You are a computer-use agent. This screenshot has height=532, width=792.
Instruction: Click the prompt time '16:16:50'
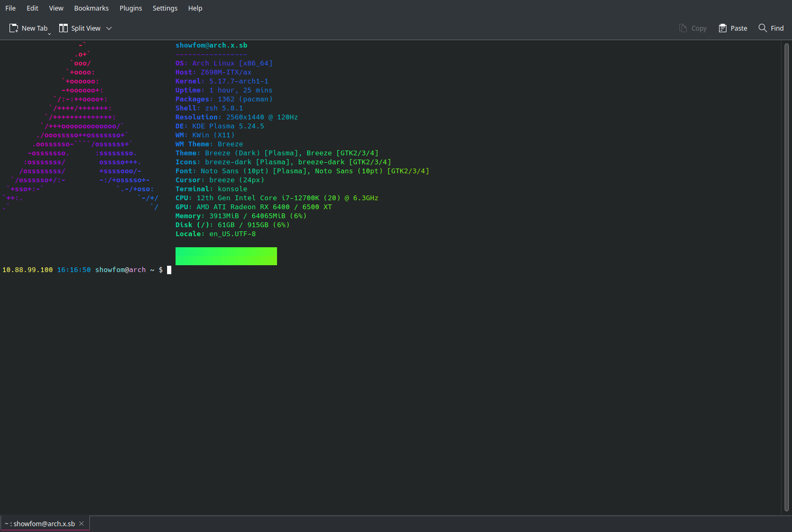click(x=74, y=270)
